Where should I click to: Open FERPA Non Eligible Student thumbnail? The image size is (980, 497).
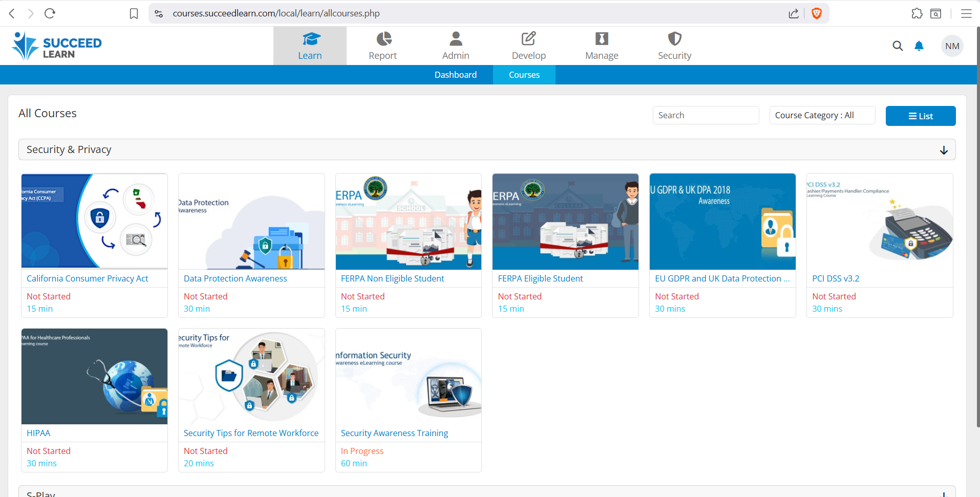[x=409, y=221]
